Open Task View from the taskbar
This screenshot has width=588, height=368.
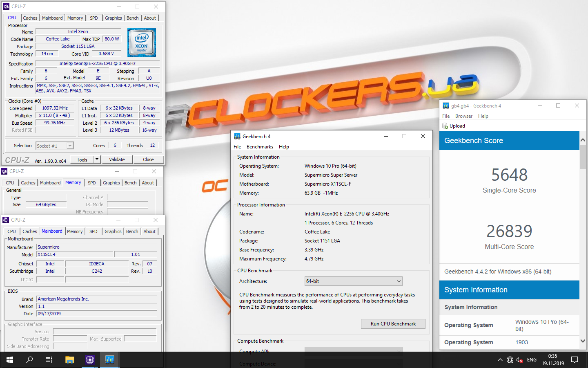(x=49, y=360)
